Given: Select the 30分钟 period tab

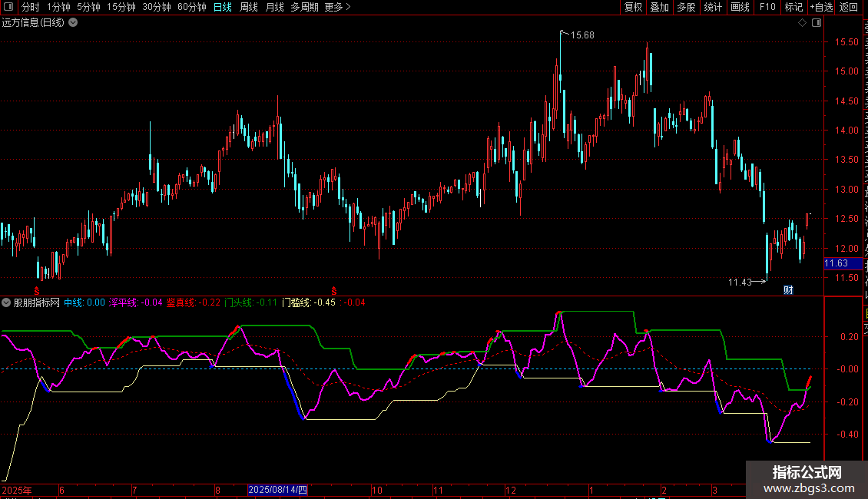Looking at the screenshot, I should click(157, 8).
